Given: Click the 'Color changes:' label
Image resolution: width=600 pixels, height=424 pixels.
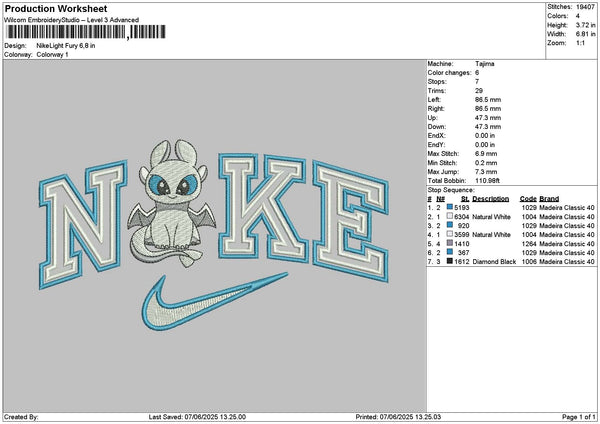Looking at the screenshot, I should (x=450, y=73).
